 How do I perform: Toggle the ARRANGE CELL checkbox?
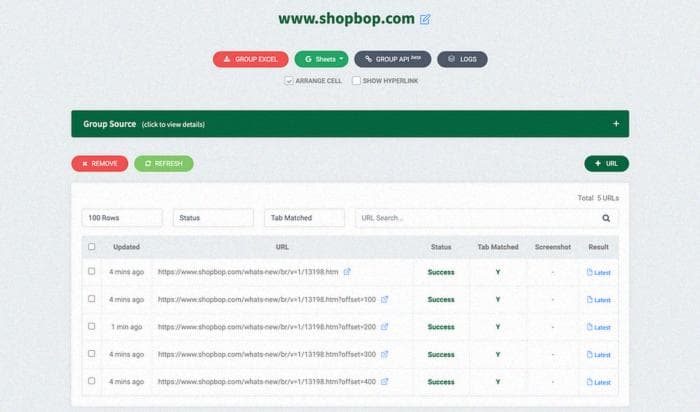tap(289, 81)
